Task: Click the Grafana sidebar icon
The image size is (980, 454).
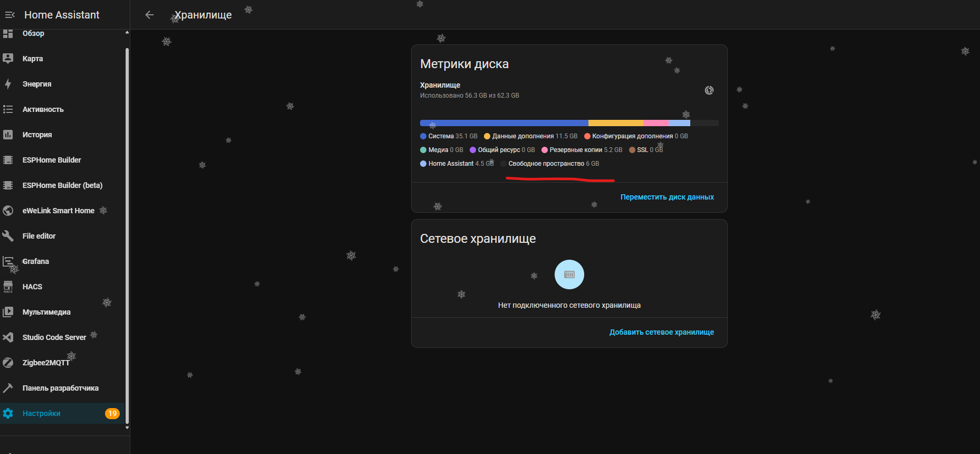Action: (8, 261)
